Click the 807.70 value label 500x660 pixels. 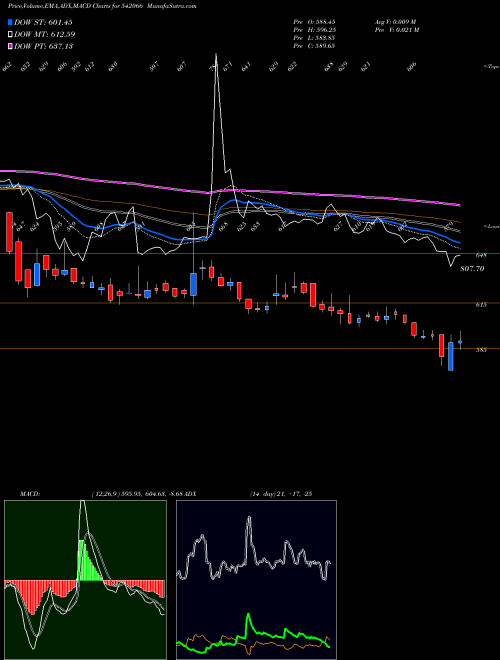[473, 269]
